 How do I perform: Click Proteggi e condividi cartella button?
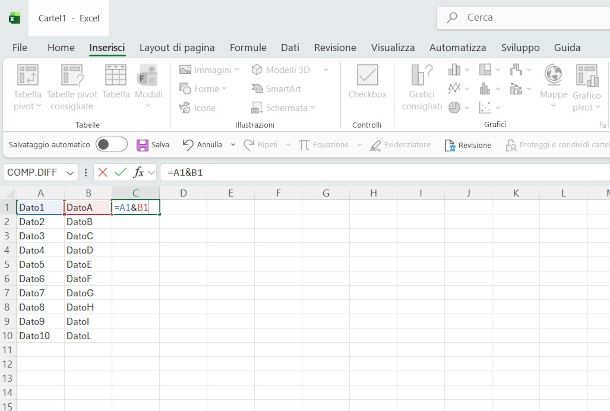(x=557, y=145)
